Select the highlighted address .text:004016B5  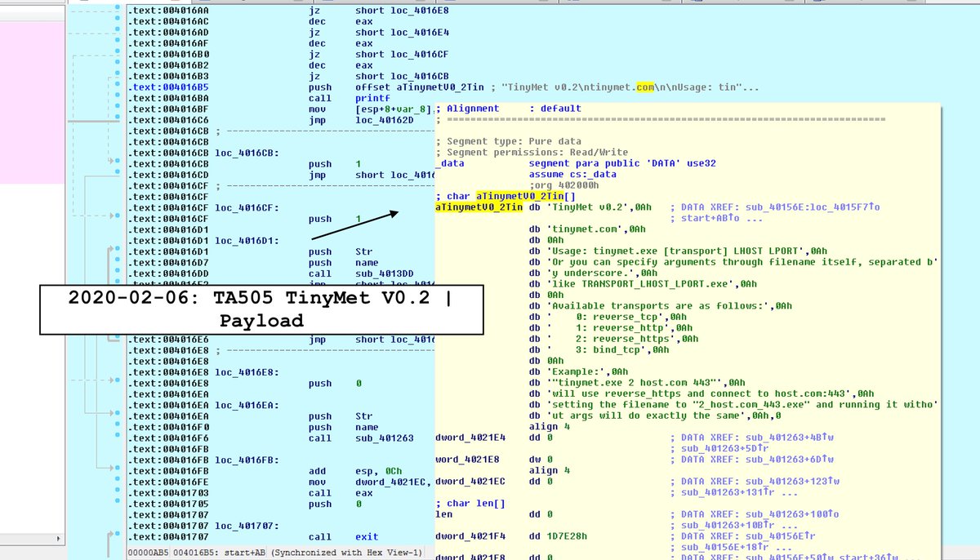tap(168, 87)
